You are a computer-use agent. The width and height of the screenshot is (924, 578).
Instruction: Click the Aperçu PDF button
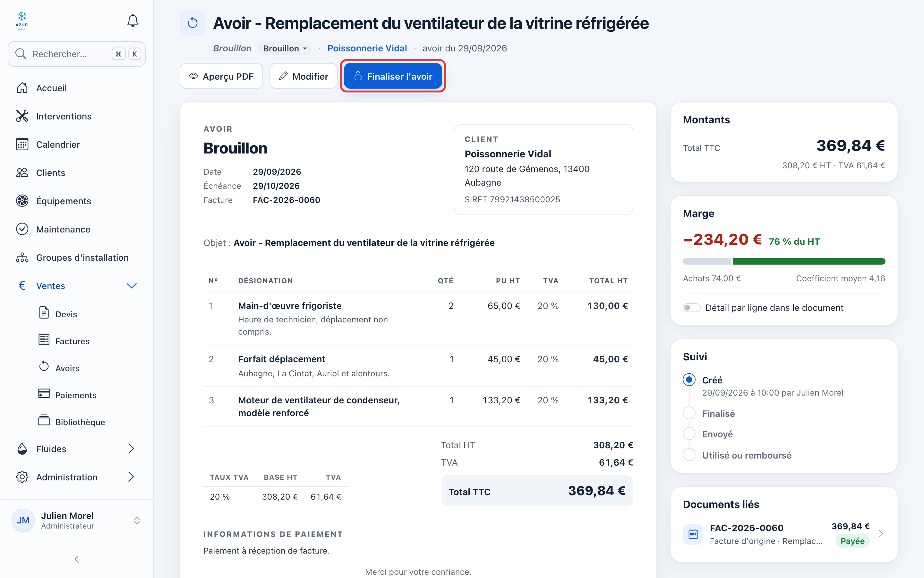221,76
